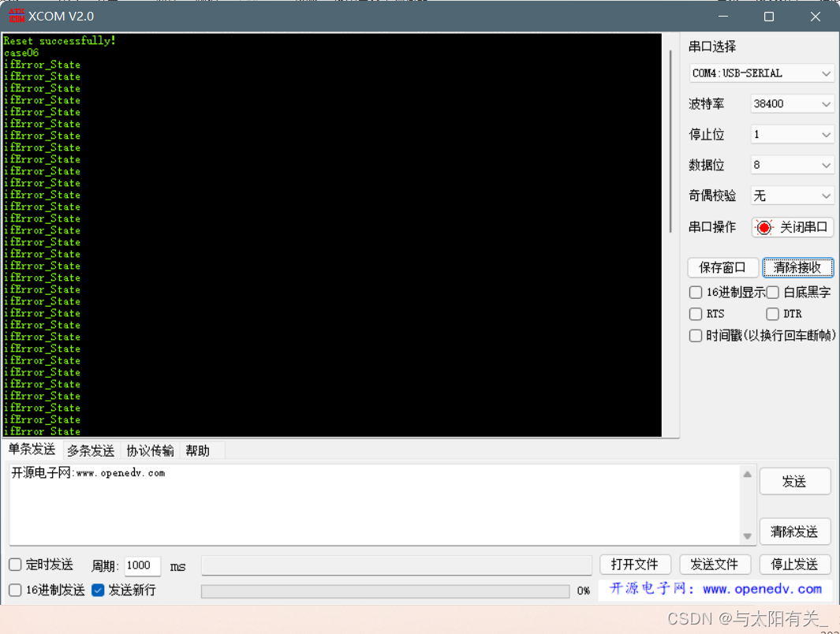
Task: Click the file send progress bar
Action: (385, 591)
